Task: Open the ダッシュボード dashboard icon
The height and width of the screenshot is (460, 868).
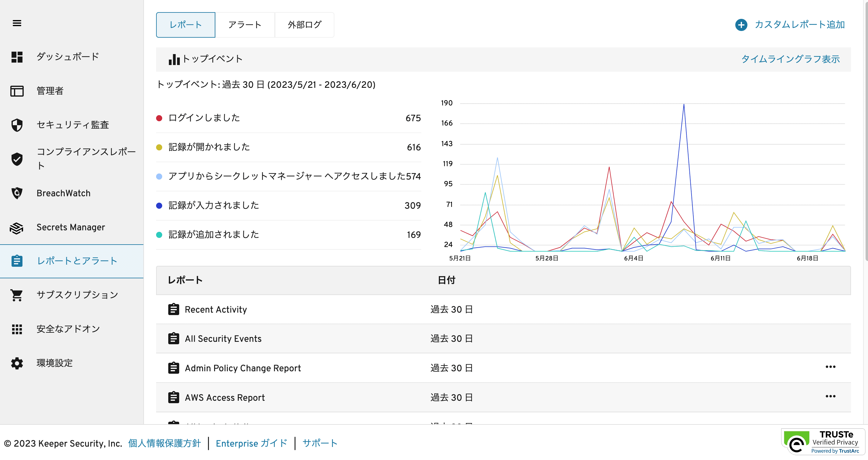Action: 17,57
